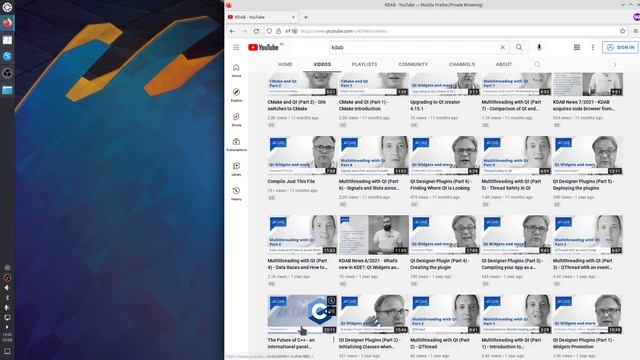640x360 pixels.
Task: Start voice search with microphone icon
Action: [x=539, y=47]
